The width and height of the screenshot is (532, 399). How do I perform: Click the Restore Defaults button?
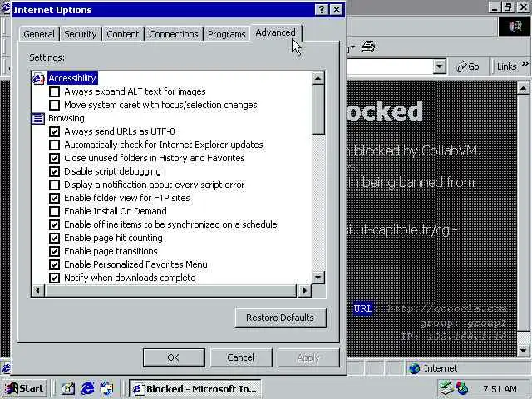[x=280, y=318]
